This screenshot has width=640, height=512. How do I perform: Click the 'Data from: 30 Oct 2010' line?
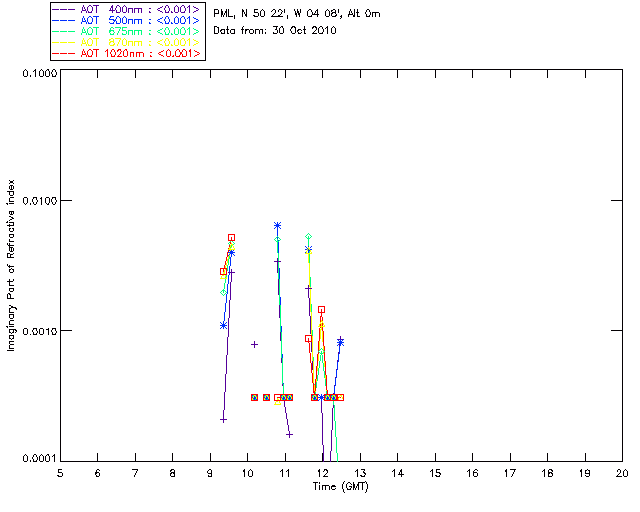pyautogui.click(x=275, y=30)
